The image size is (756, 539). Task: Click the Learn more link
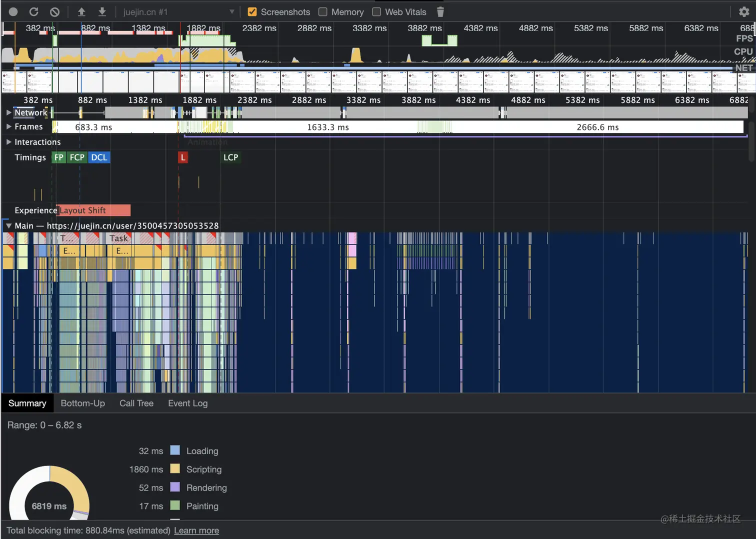pos(196,530)
